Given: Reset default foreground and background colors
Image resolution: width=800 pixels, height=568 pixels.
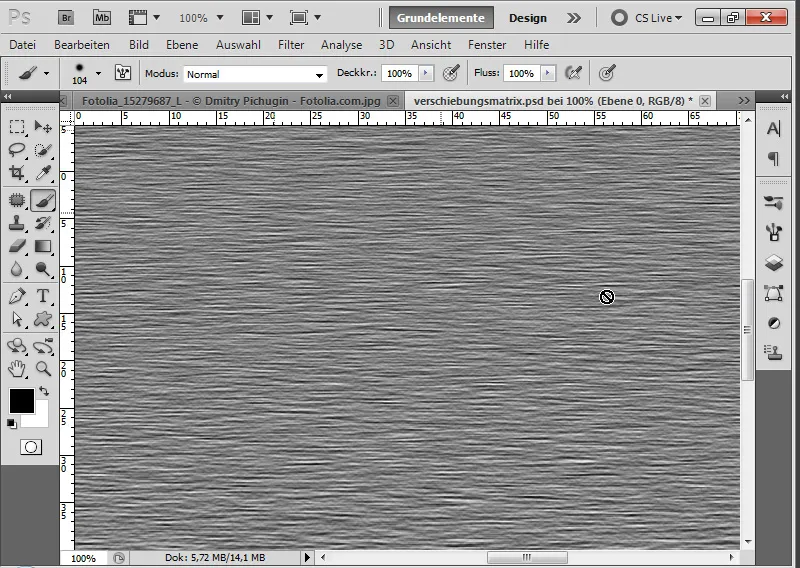Looking at the screenshot, I should 11,423.
